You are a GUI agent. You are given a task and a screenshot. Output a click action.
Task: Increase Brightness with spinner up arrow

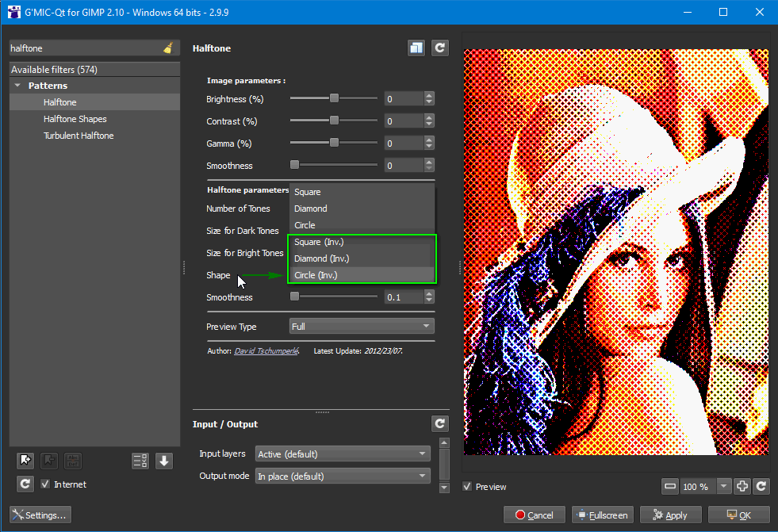tap(429, 95)
